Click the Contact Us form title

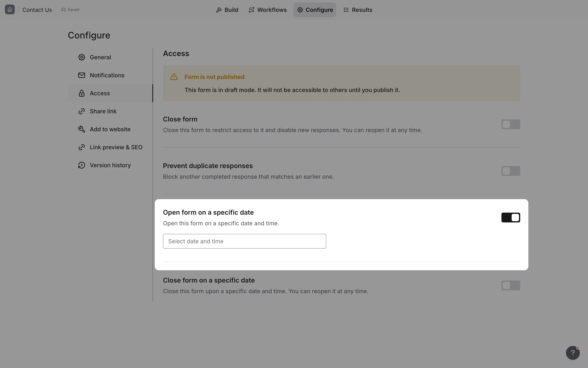[x=37, y=10]
